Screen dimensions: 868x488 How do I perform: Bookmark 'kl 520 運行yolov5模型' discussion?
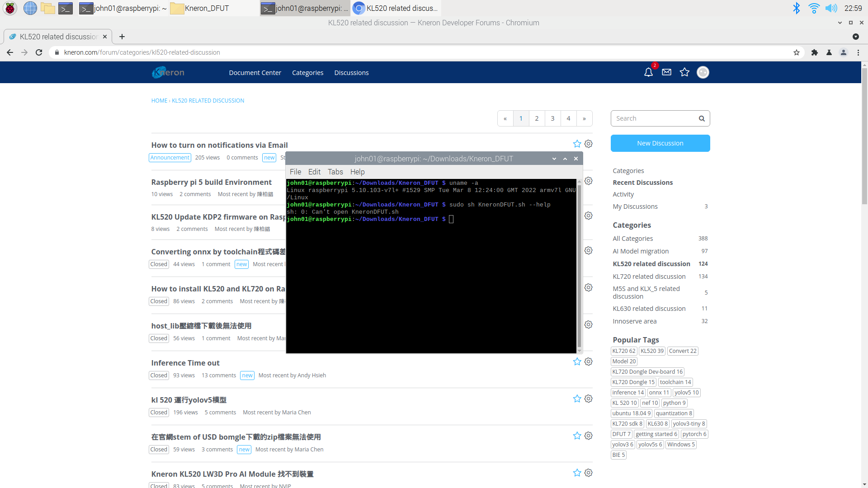pyautogui.click(x=577, y=399)
